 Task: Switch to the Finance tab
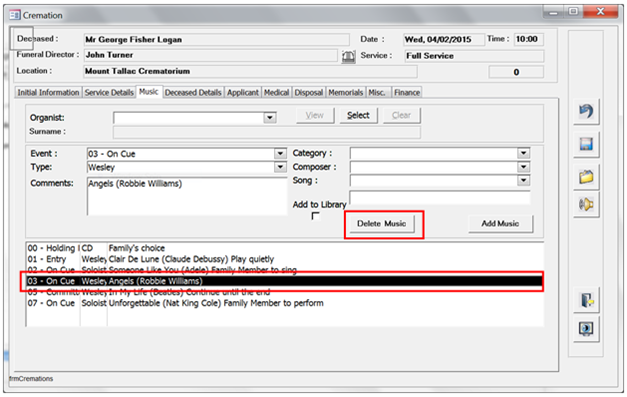click(407, 92)
